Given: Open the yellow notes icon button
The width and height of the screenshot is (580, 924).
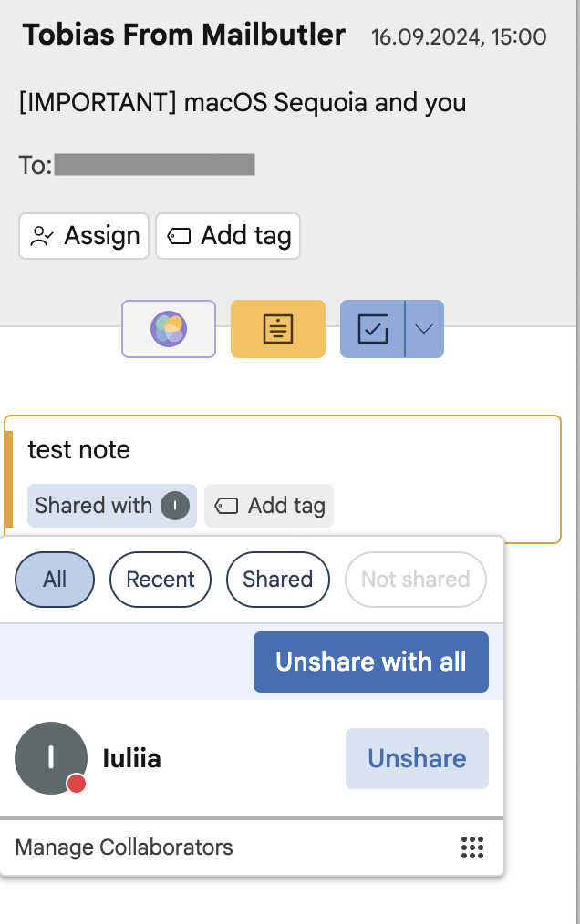Looking at the screenshot, I should point(278,329).
